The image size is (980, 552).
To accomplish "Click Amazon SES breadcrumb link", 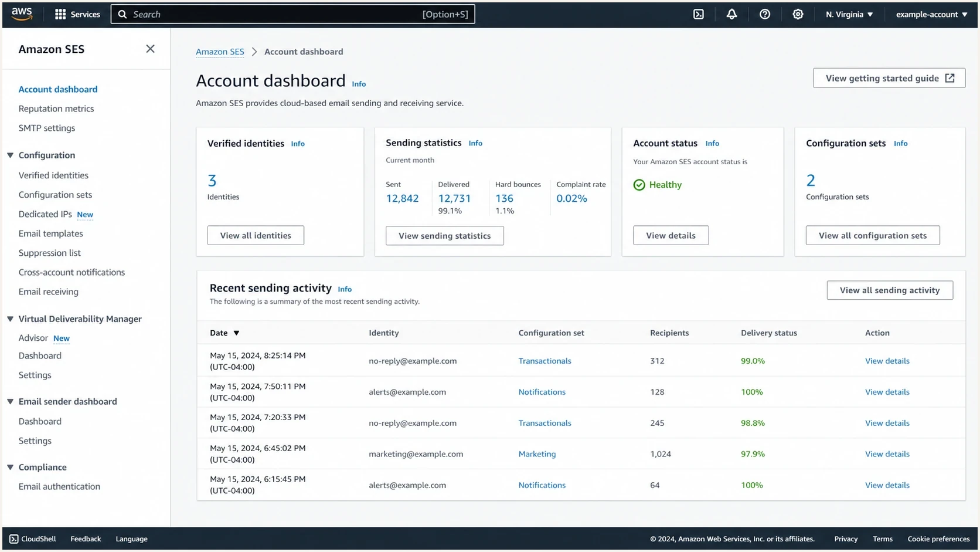I will [220, 52].
